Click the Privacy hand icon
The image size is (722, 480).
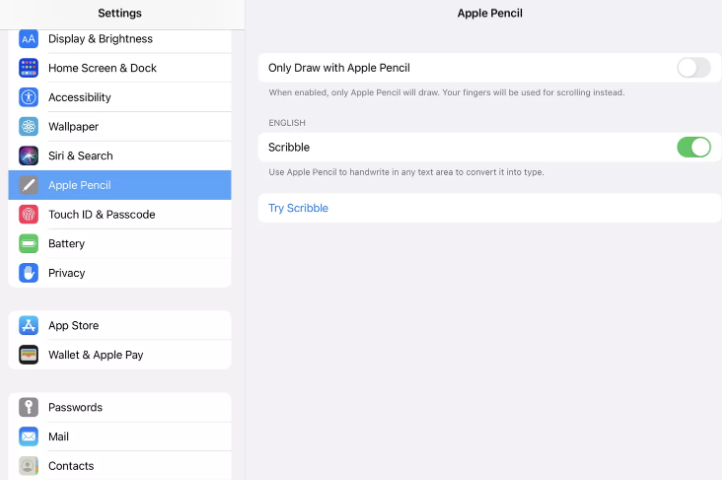pos(29,273)
